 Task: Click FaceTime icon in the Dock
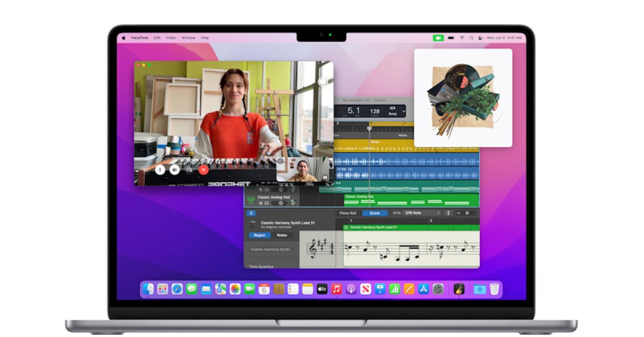coord(250,289)
